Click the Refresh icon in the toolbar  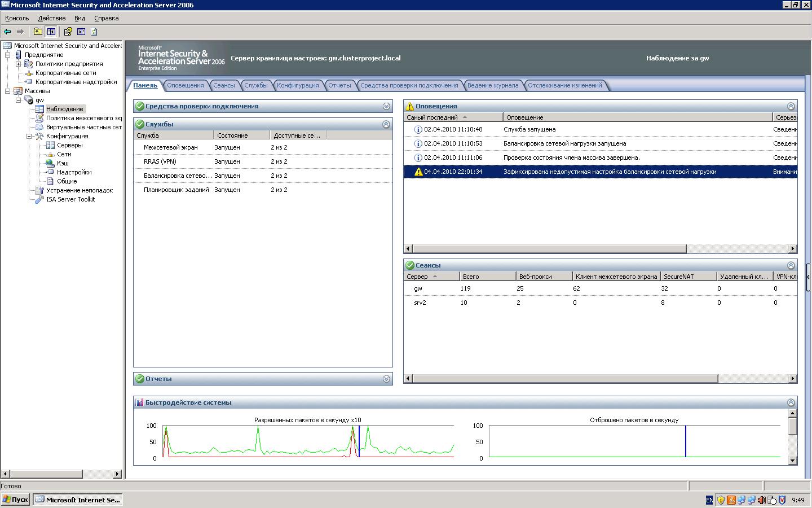coord(94,32)
